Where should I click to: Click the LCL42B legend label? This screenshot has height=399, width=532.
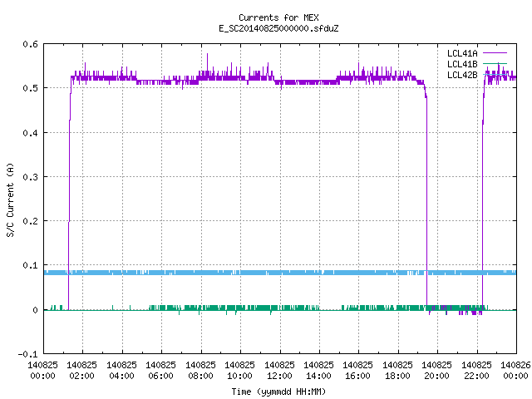coord(462,75)
